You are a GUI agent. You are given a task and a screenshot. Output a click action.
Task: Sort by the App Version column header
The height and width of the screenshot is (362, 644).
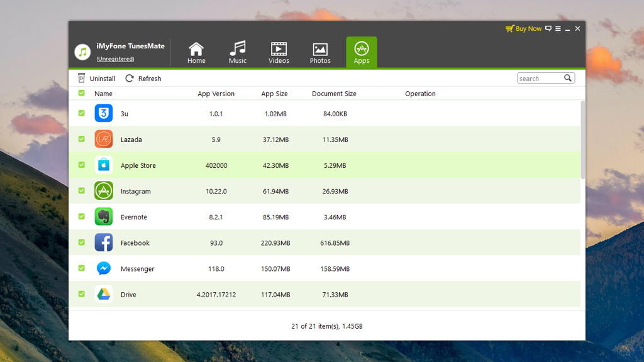click(216, 94)
